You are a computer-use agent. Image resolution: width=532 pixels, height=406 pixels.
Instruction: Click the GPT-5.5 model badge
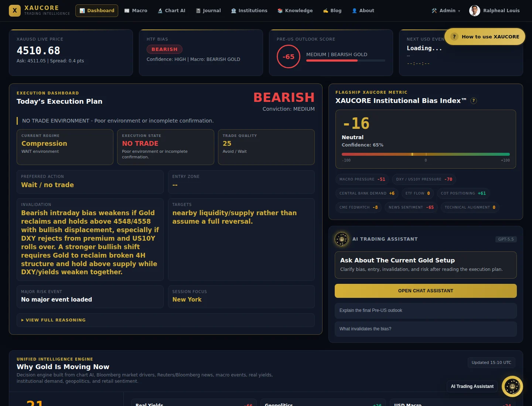(x=506, y=239)
